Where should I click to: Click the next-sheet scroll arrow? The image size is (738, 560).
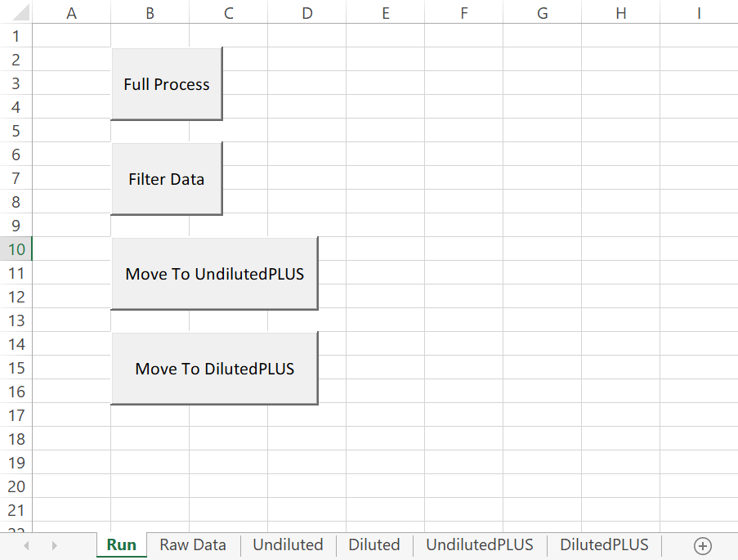pyautogui.click(x=54, y=545)
